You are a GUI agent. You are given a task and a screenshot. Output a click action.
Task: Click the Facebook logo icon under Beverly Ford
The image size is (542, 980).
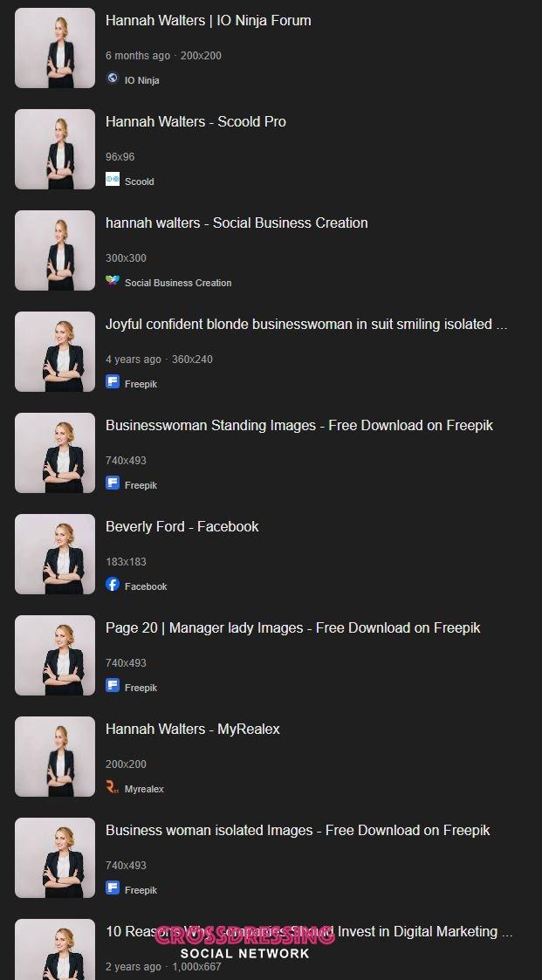pos(113,585)
